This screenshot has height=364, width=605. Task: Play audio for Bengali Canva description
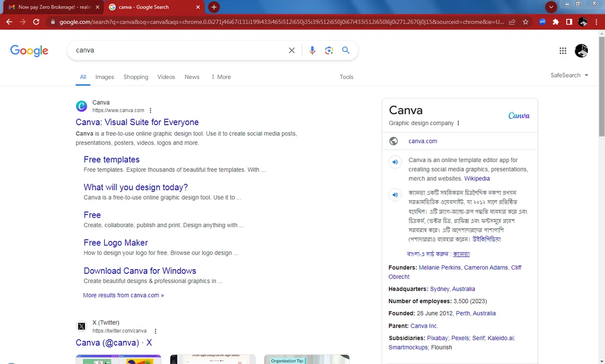[x=395, y=195]
